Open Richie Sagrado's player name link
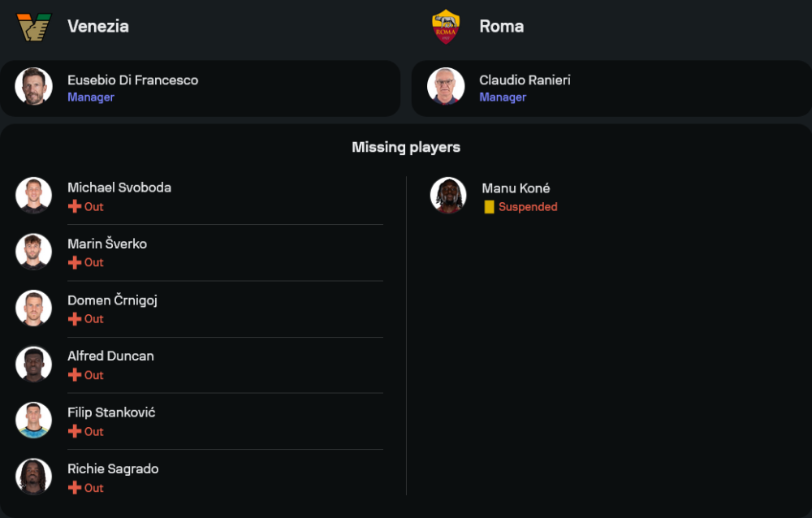 click(x=113, y=469)
